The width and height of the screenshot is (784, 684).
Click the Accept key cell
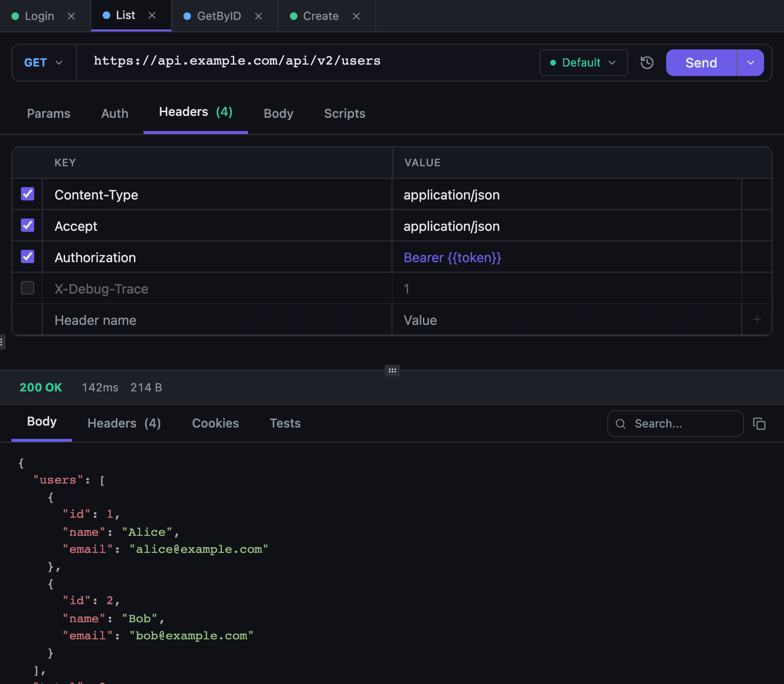tap(217, 226)
